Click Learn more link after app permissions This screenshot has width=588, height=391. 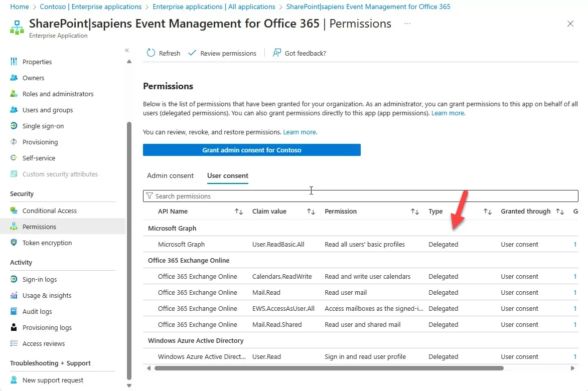tap(448, 113)
